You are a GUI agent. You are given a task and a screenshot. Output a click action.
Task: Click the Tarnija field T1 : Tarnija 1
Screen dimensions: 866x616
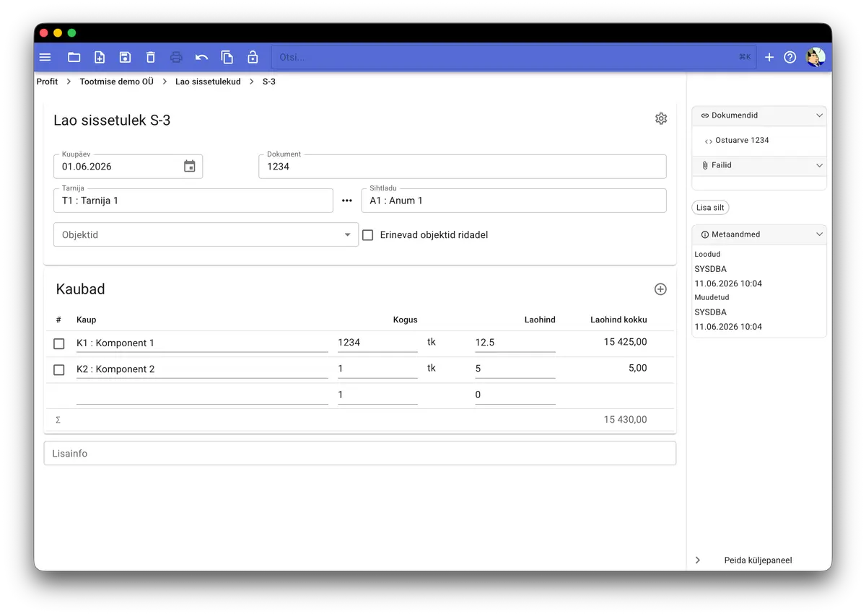[193, 201]
